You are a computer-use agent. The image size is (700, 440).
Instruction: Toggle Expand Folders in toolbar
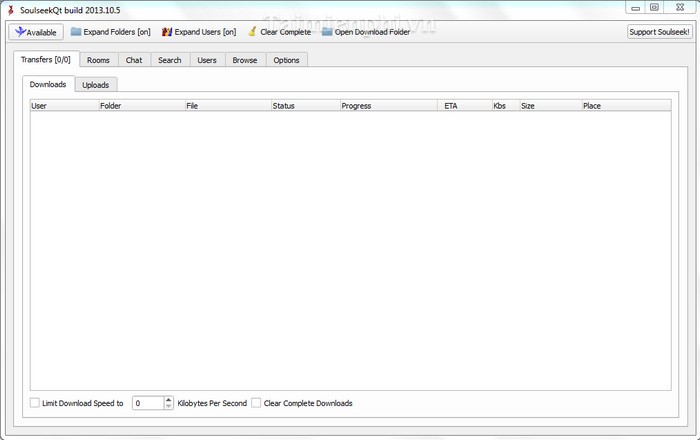[x=109, y=32]
